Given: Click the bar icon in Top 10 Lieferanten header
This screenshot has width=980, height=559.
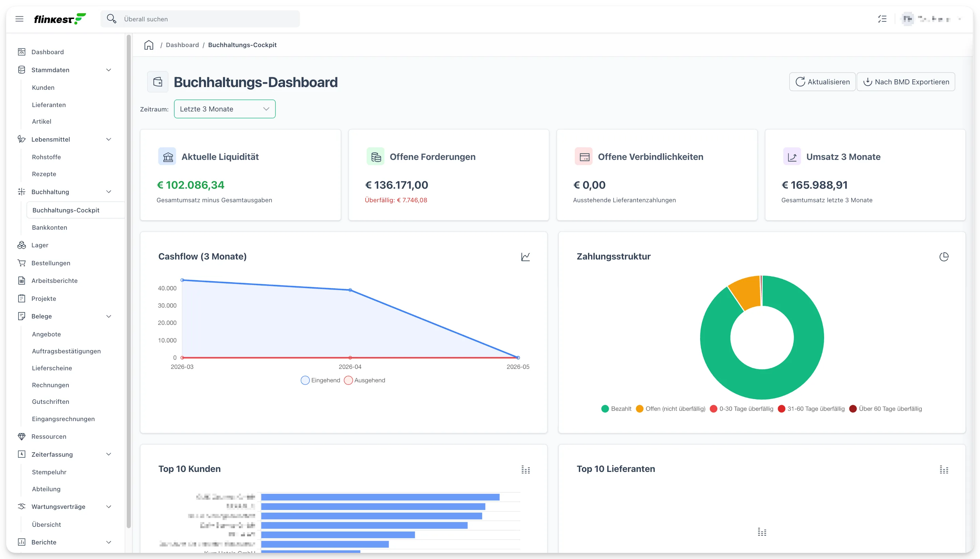Looking at the screenshot, I should pos(944,469).
